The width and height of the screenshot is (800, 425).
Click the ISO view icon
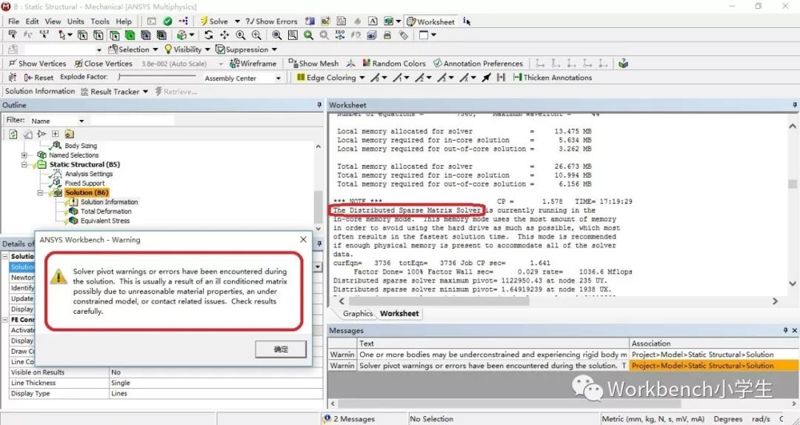tap(340, 35)
